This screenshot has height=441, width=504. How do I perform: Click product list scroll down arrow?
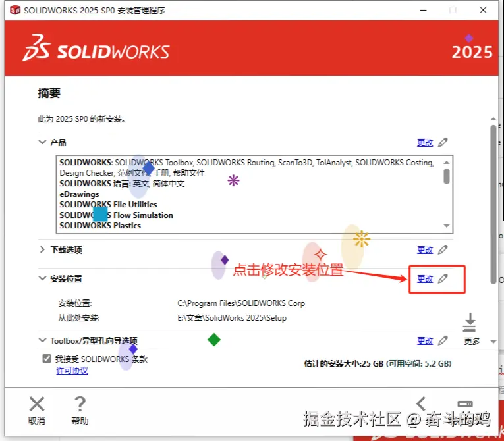pos(447,226)
